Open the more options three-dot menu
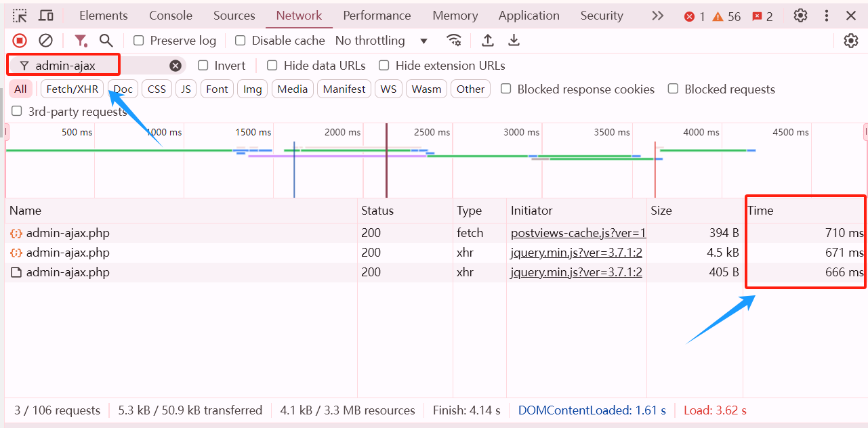 pyautogui.click(x=826, y=15)
